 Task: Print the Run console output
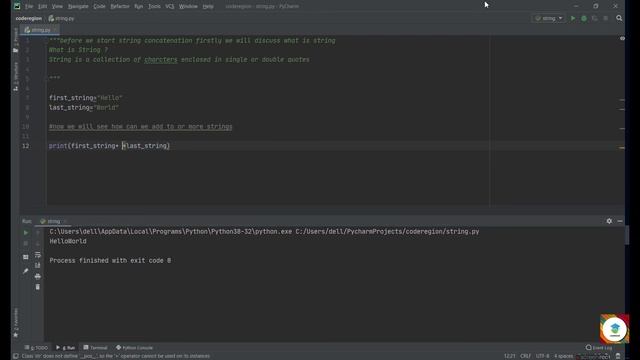[38, 276]
